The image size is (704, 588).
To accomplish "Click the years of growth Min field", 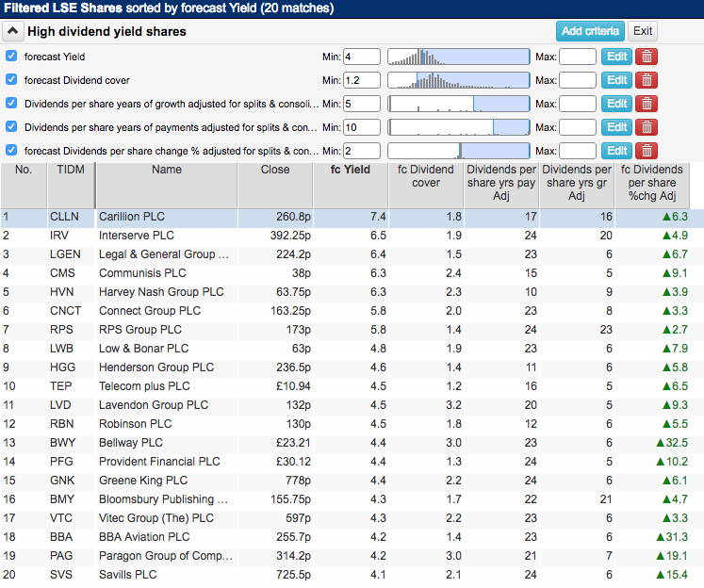I will pyautogui.click(x=362, y=104).
